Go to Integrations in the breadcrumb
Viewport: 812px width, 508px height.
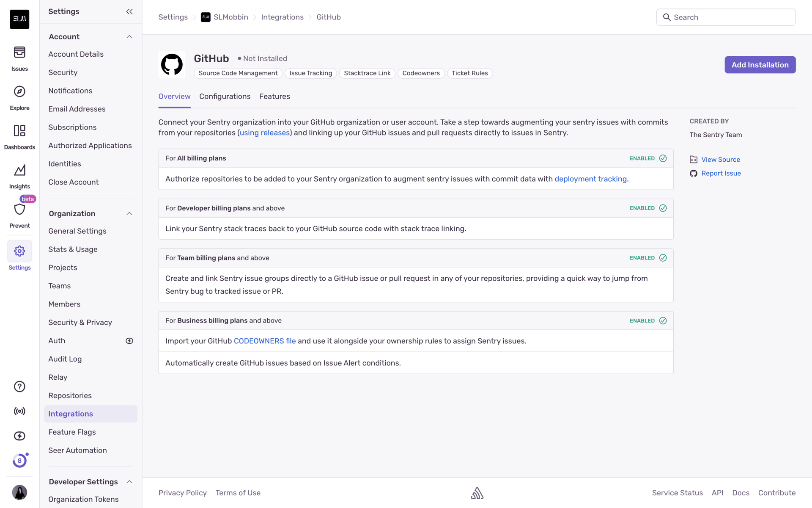(x=282, y=17)
